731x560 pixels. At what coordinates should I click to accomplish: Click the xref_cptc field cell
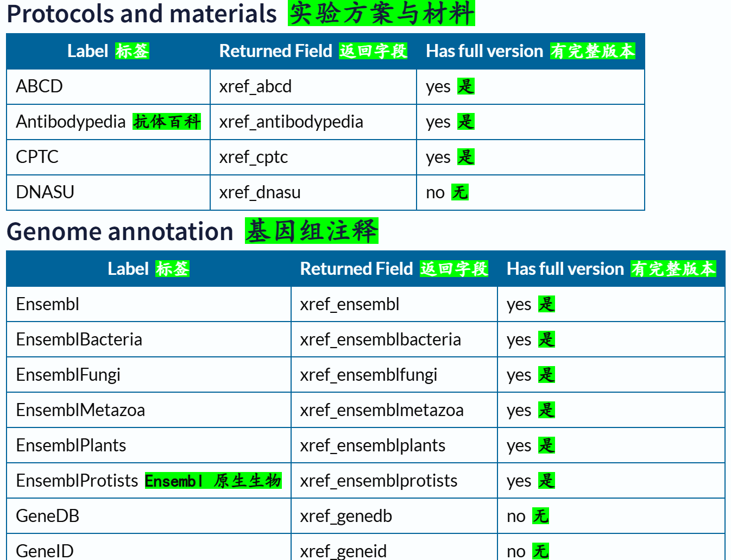coord(313,158)
